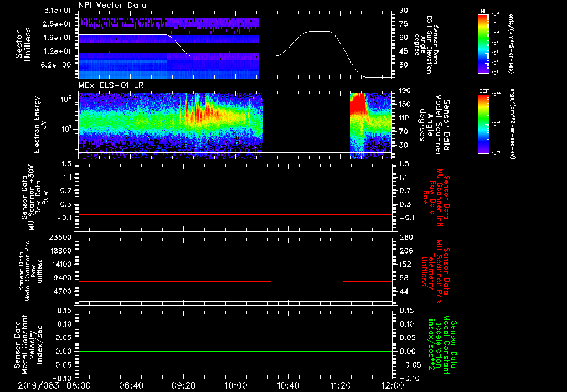This screenshot has width=567, height=392.
Task: Click the cnts/(cm**2-sr-sec) units label
Action: [511, 43]
